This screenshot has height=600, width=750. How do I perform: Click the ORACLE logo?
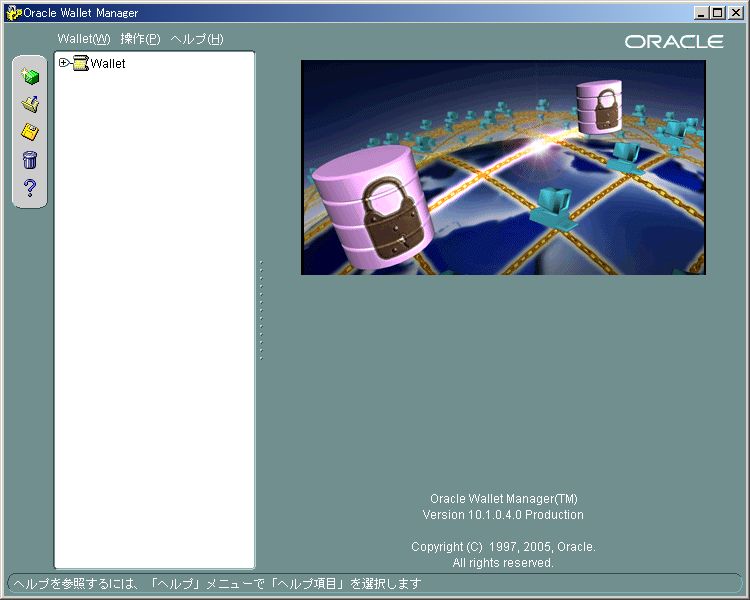coord(674,42)
